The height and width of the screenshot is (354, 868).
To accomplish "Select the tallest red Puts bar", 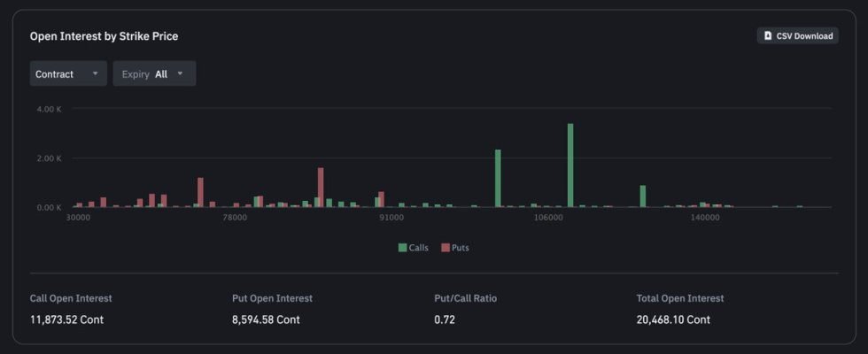I will point(321,187).
